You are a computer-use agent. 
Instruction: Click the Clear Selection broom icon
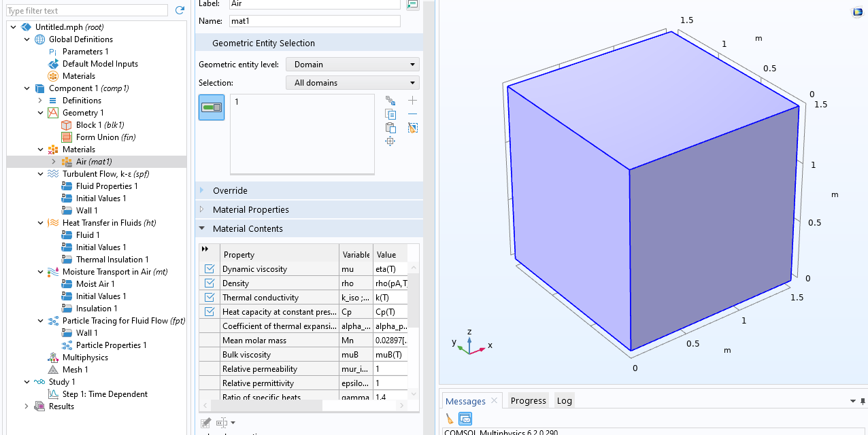point(412,127)
